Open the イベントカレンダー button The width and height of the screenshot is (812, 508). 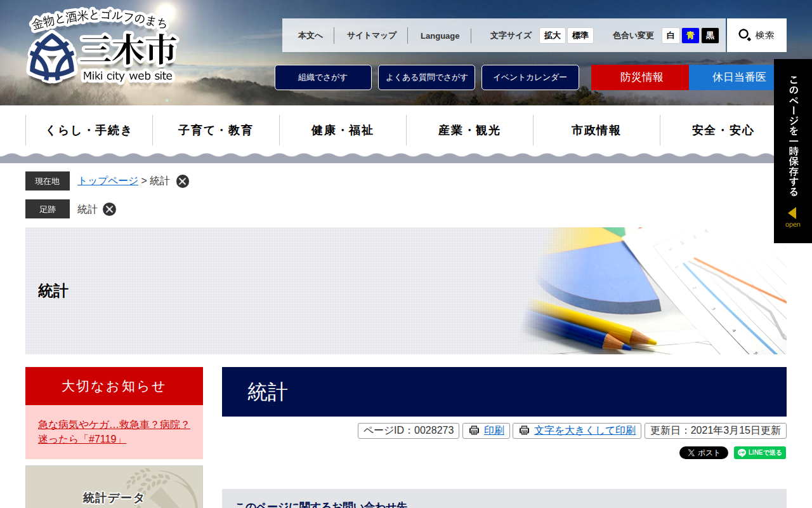click(530, 77)
